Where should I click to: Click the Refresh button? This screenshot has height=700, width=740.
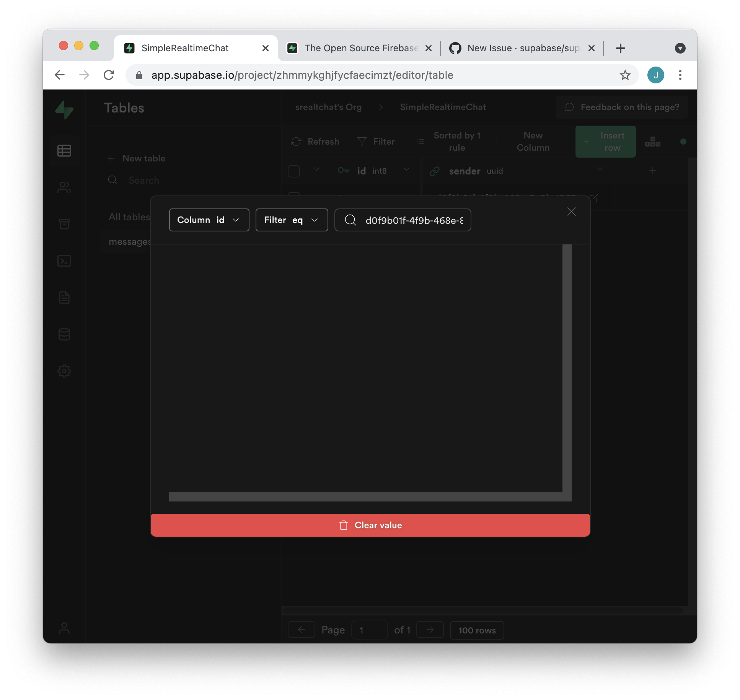[x=315, y=142]
